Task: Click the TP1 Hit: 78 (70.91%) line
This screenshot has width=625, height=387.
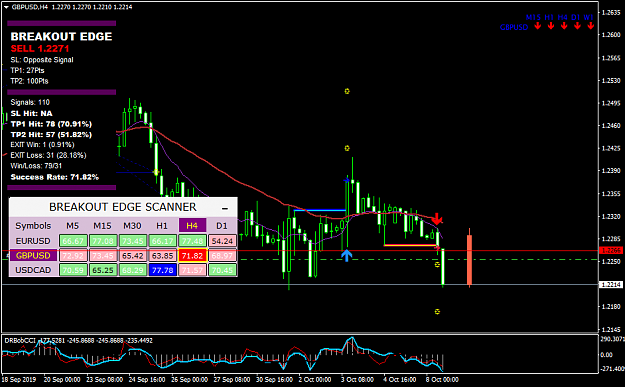Action: tap(51, 124)
